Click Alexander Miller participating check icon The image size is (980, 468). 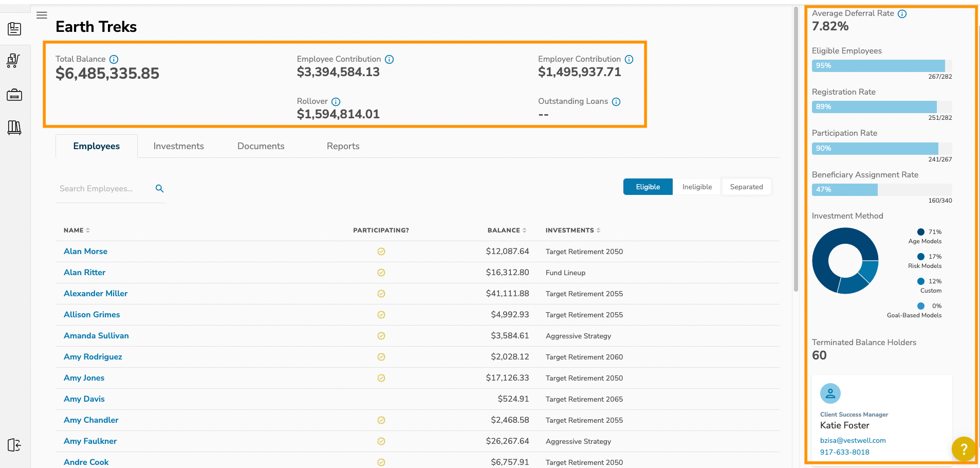(x=381, y=294)
